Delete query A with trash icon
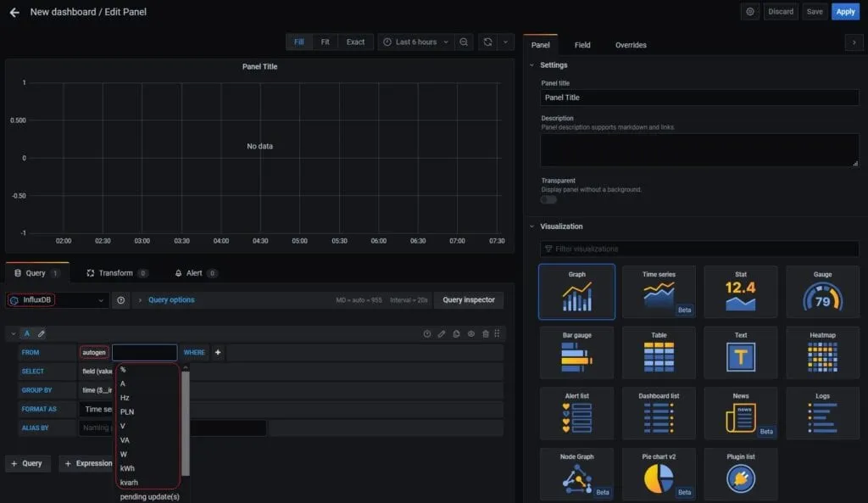The width and height of the screenshot is (868, 503). pyautogui.click(x=486, y=334)
